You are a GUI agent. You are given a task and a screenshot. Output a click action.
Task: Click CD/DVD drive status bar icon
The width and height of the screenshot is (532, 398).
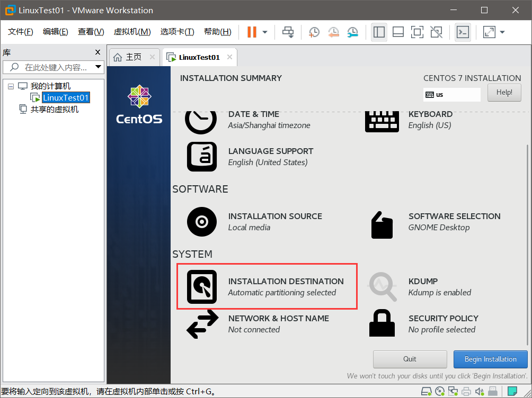click(440, 392)
